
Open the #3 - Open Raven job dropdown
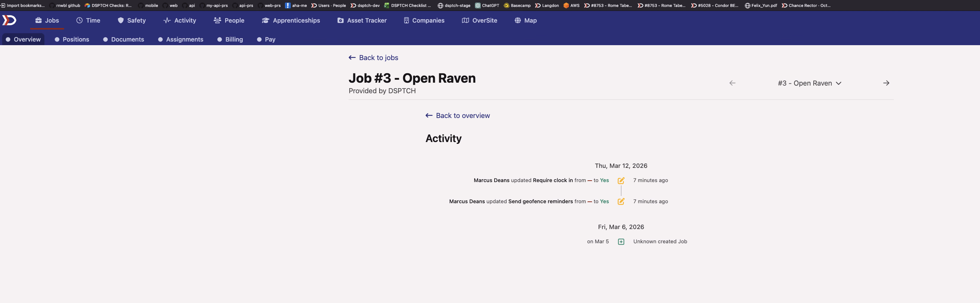[810, 83]
